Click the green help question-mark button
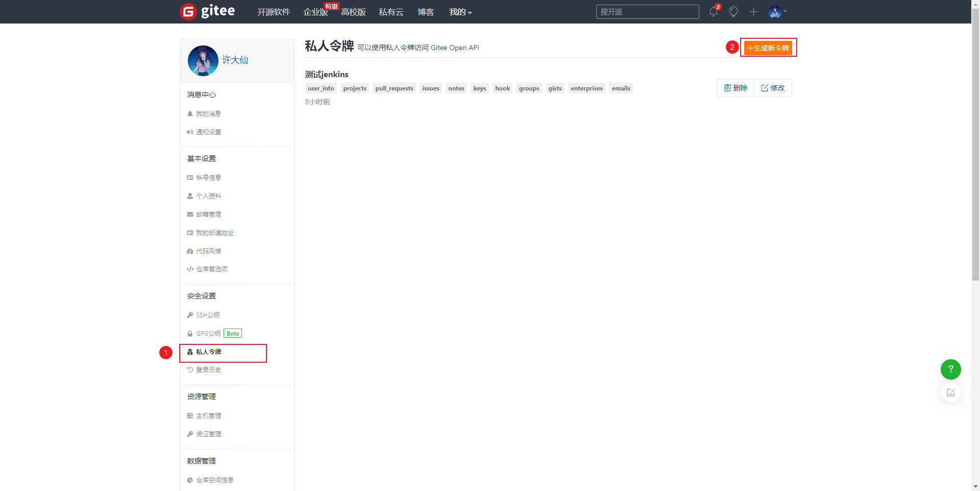The image size is (980, 491). [950, 369]
